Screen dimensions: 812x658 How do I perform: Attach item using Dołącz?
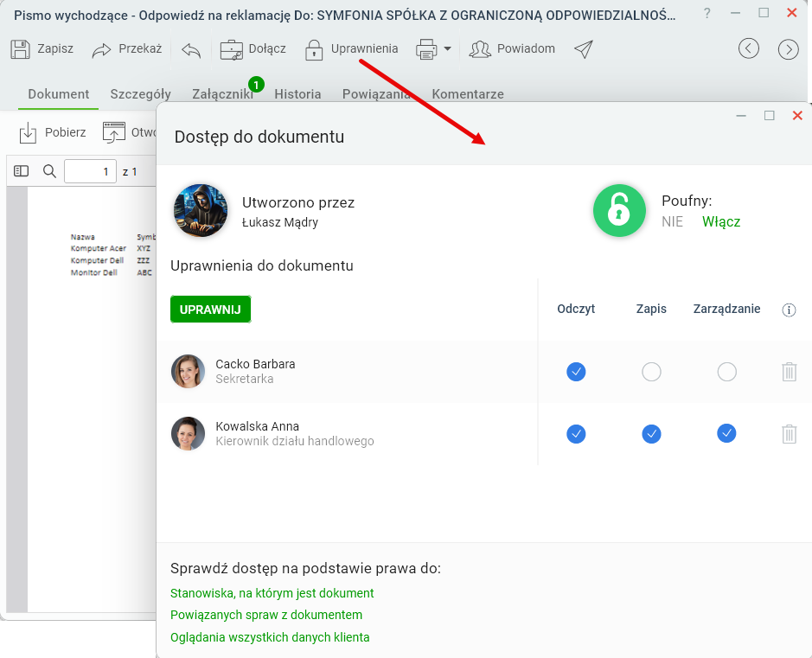click(x=253, y=49)
